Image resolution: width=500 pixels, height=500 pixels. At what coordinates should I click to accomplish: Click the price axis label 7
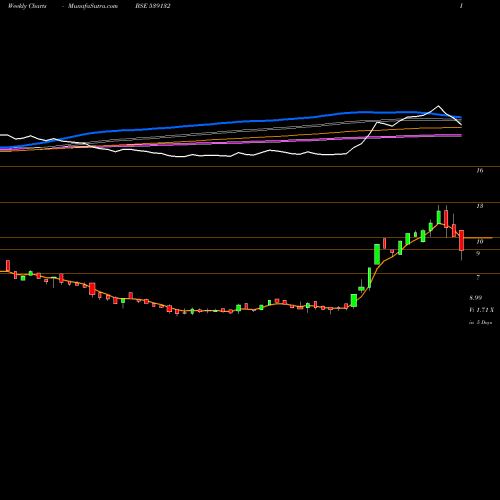pos(478,277)
